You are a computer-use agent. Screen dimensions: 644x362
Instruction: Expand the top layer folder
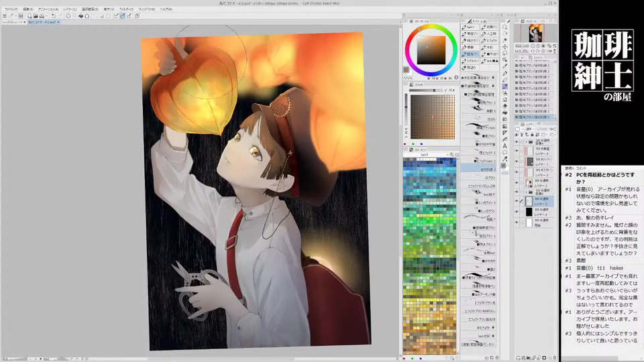(526, 142)
